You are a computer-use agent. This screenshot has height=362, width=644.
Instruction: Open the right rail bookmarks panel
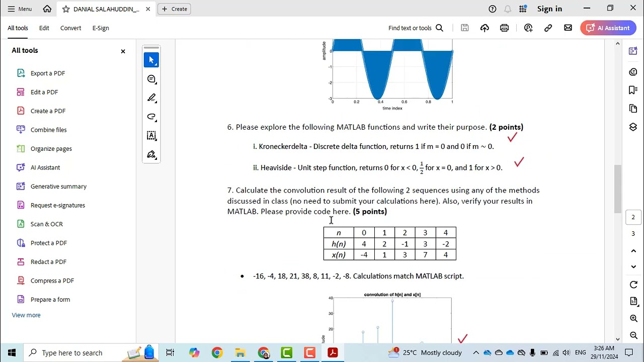coord(633,90)
